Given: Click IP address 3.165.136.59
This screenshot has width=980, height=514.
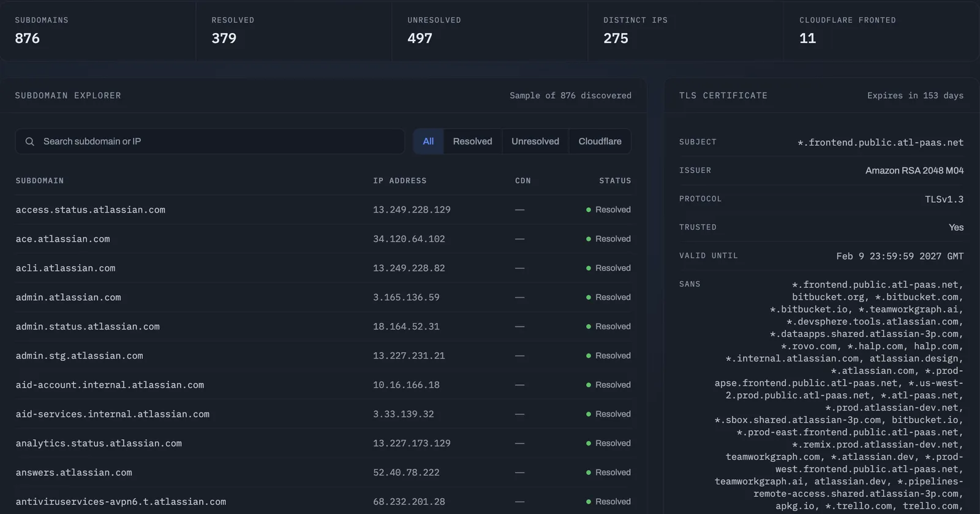Looking at the screenshot, I should coord(406,297).
